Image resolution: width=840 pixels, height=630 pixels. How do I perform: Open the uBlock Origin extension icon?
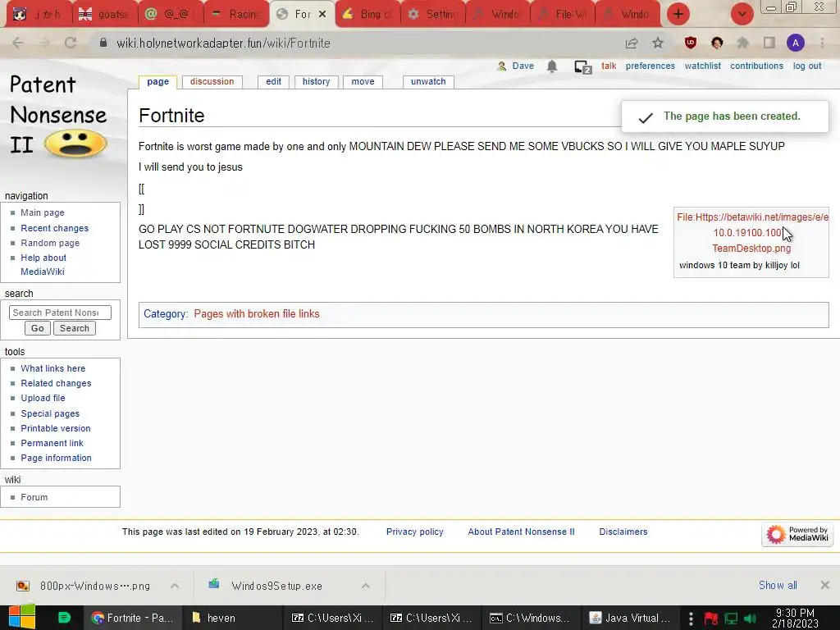pyautogui.click(x=691, y=43)
